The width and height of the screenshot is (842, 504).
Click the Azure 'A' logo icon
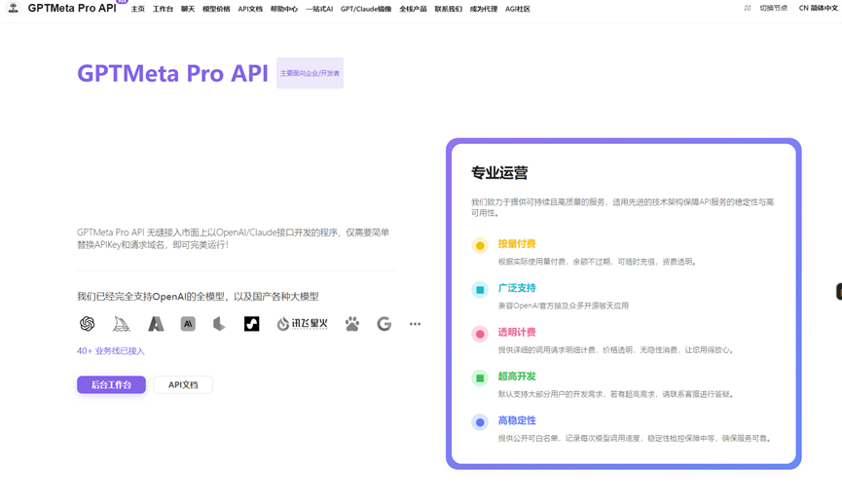156,324
